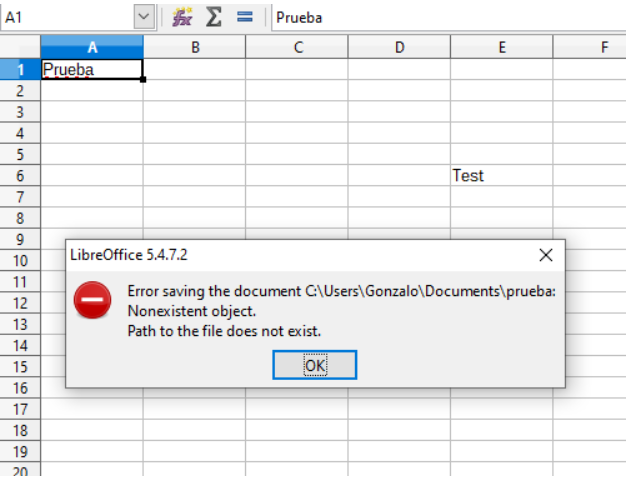This screenshot has width=626, height=478.
Task: Expand the Name Box dropdown
Action: tap(144, 17)
